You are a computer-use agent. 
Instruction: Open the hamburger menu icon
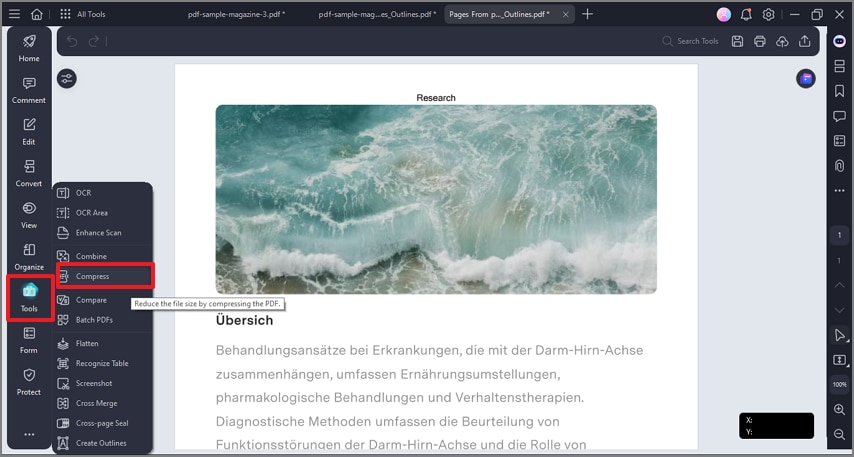tap(15, 14)
